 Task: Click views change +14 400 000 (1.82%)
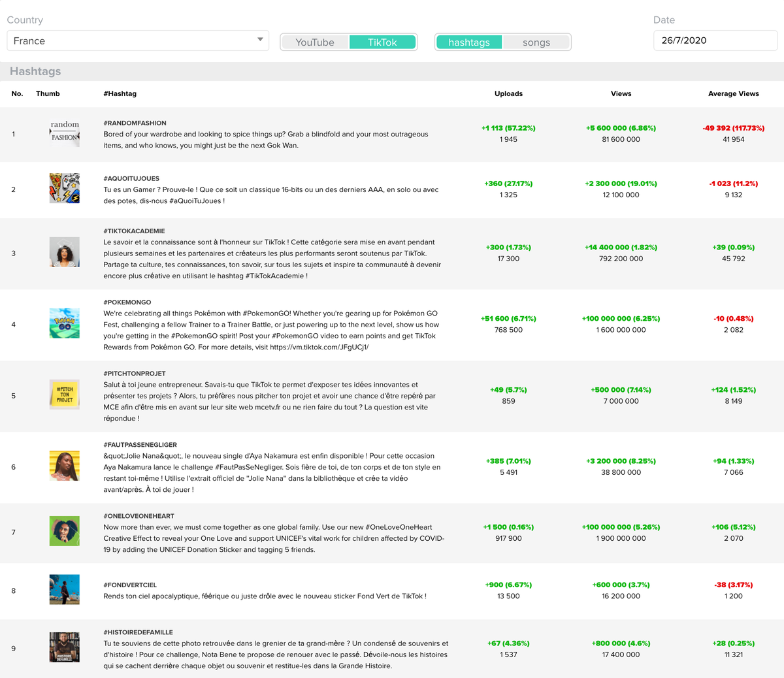(621, 248)
